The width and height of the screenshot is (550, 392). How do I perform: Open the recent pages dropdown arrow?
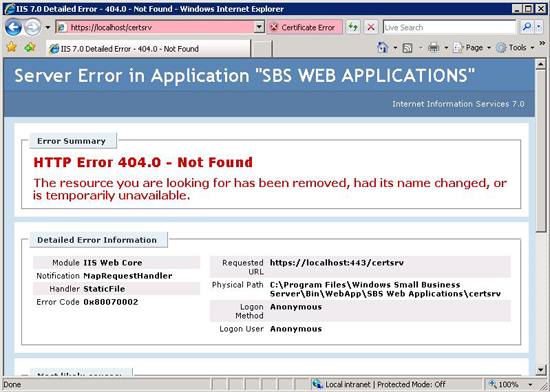pos(48,27)
